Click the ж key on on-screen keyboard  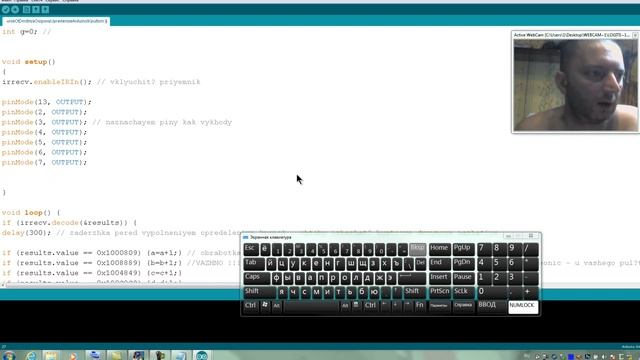[380, 278]
